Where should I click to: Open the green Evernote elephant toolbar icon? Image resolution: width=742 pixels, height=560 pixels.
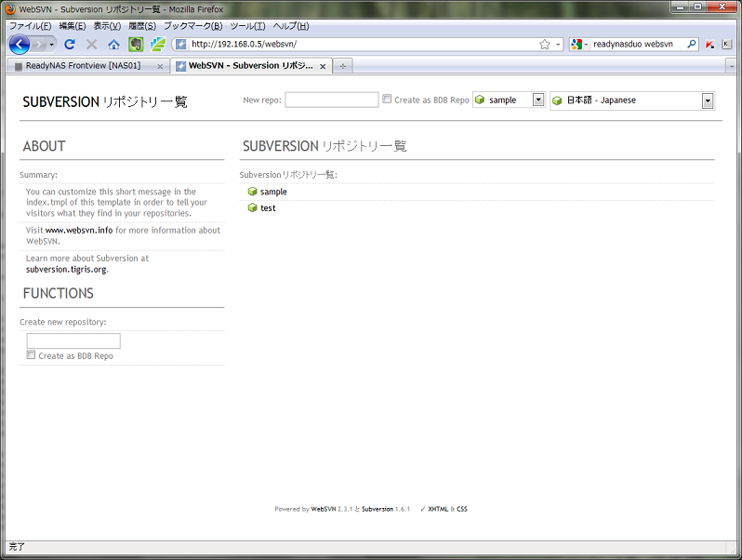tap(136, 45)
